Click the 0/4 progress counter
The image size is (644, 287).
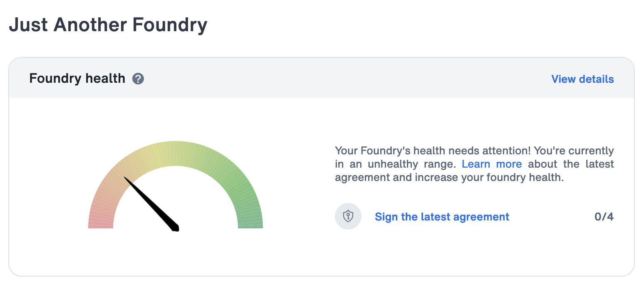click(604, 217)
